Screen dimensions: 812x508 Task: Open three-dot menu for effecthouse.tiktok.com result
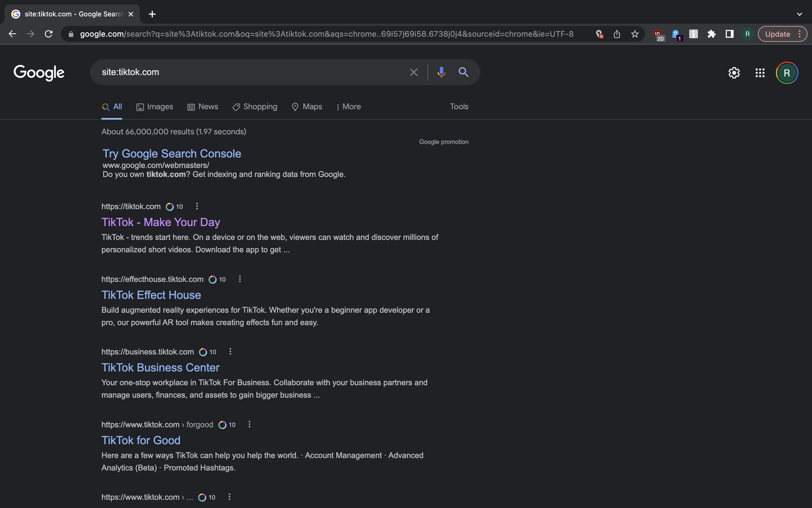point(240,279)
